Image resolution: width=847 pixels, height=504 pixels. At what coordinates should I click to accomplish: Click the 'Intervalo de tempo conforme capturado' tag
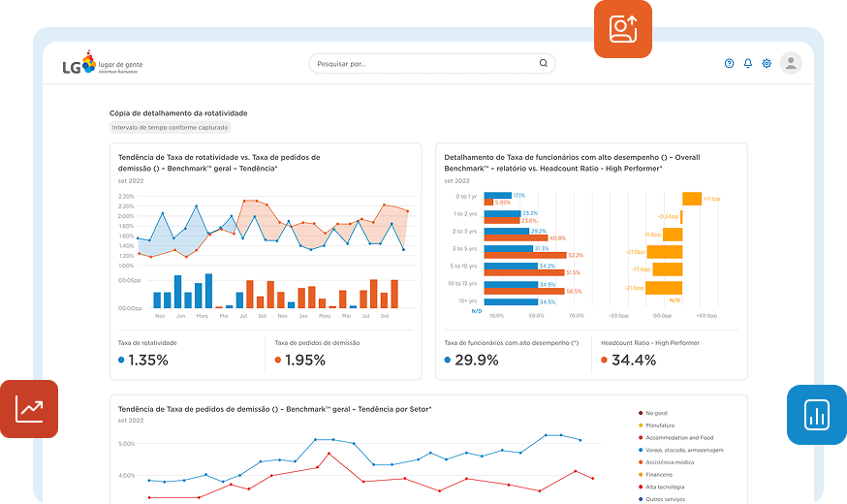tap(171, 128)
